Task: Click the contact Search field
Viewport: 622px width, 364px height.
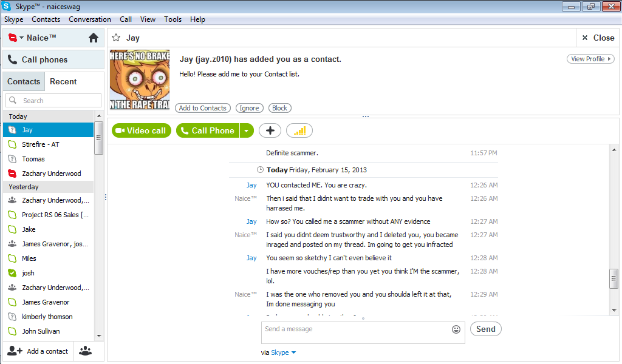Action: [x=53, y=101]
